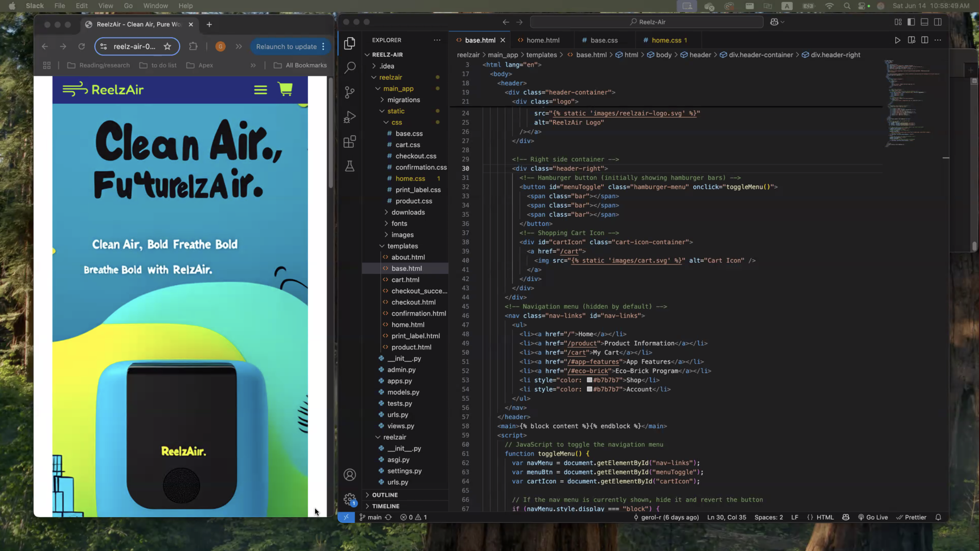Click the Reelz-Air command center search field

(646, 22)
